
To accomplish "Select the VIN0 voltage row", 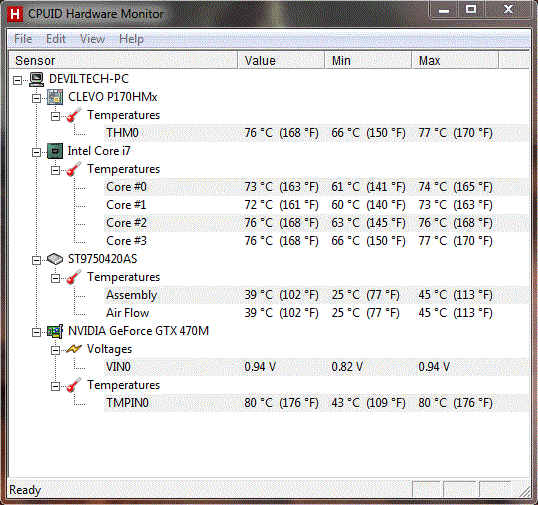I will (x=316, y=367).
